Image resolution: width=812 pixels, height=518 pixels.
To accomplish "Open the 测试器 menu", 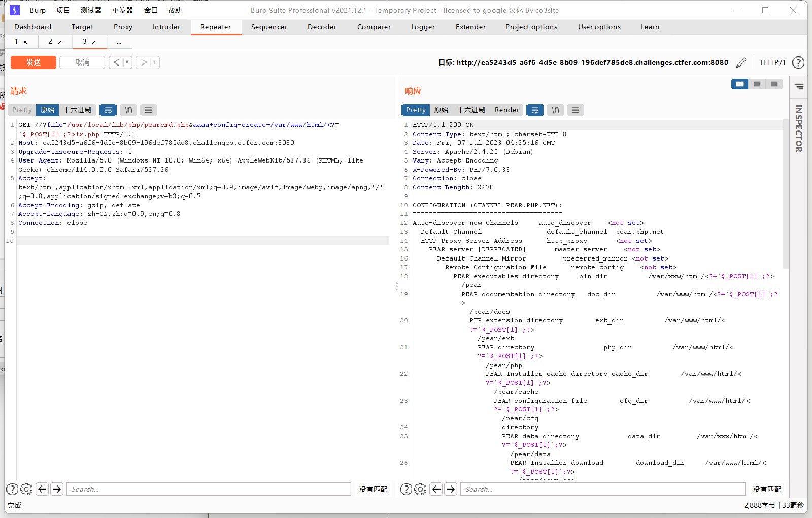I will 91,10.
